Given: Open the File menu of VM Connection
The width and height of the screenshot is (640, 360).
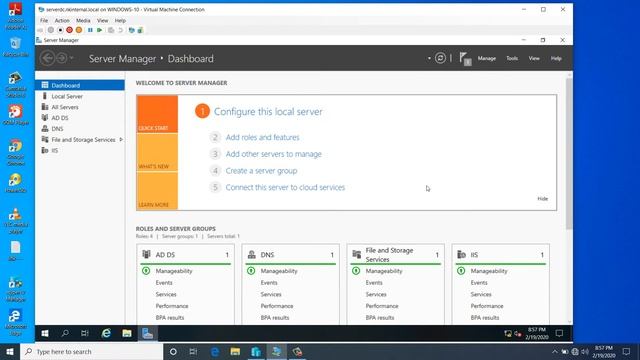Looking at the screenshot, I should (44, 20).
